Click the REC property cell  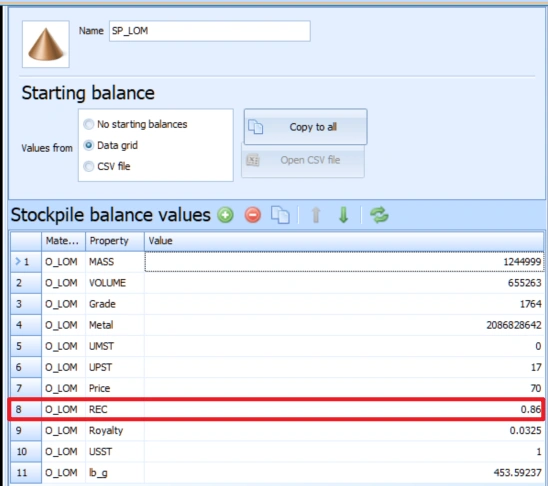tap(115, 409)
